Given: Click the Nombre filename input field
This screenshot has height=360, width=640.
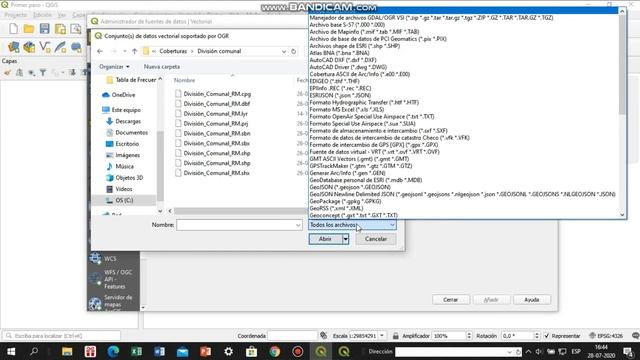Looking at the screenshot, I should tap(236, 225).
